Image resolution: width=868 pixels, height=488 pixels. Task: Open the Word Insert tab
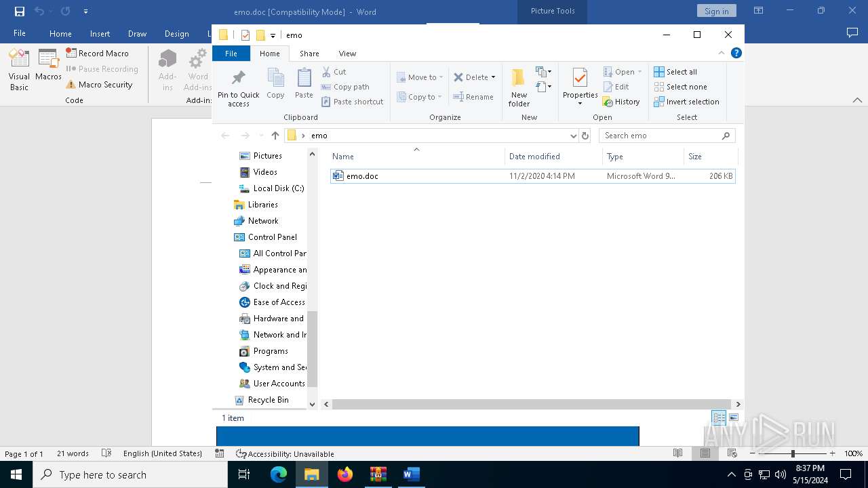(100, 34)
